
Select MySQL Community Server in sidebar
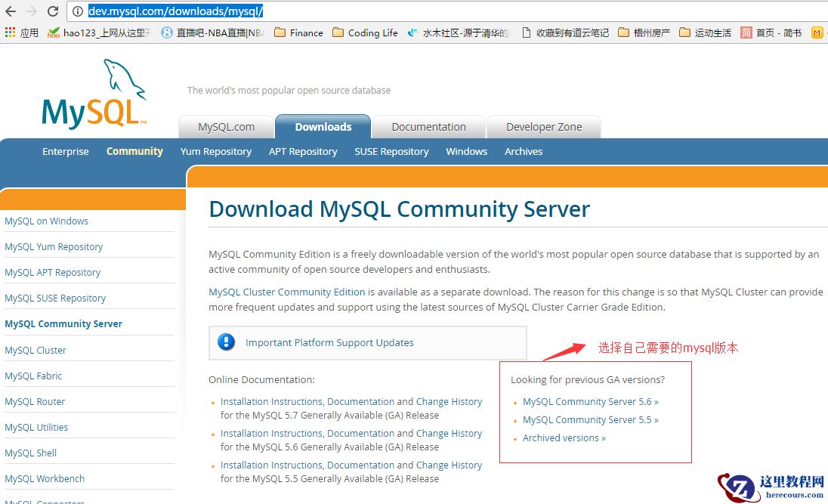pos(63,324)
